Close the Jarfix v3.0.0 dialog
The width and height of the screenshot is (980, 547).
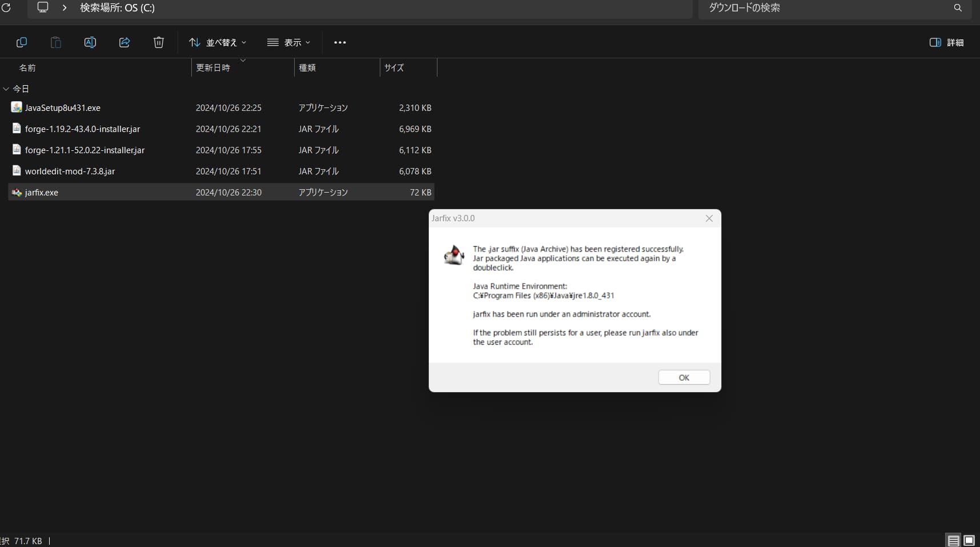coord(709,218)
